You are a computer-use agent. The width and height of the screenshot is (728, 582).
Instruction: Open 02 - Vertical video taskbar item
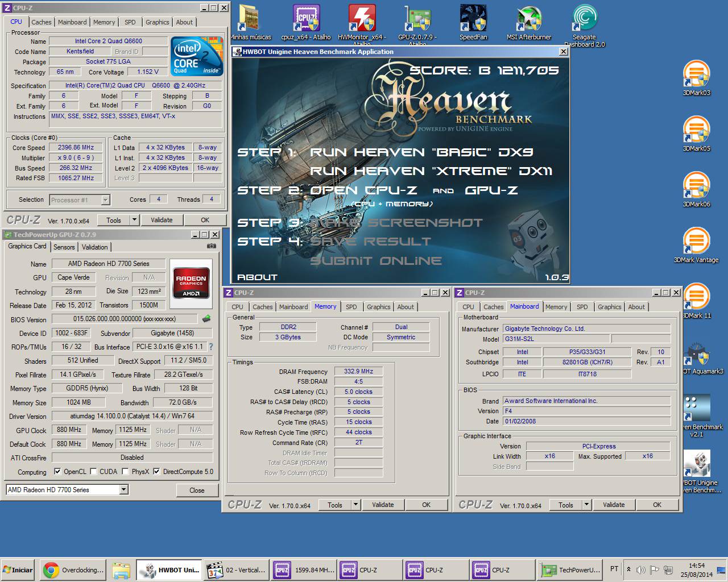[x=236, y=570]
